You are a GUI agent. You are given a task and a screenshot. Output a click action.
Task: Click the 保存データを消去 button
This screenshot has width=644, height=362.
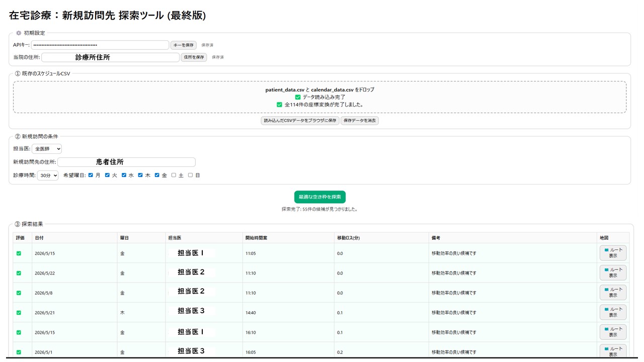click(x=360, y=121)
